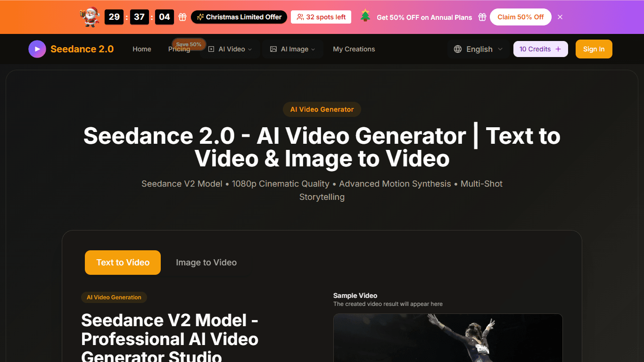Click the video icon beside AI Video
The height and width of the screenshot is (362, 644).
pos(211,49)
